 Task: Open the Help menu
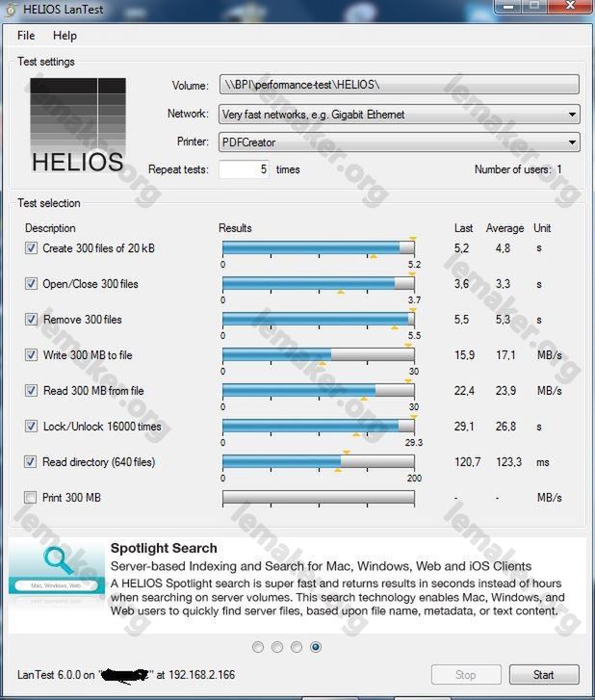(x=65, y=36)
